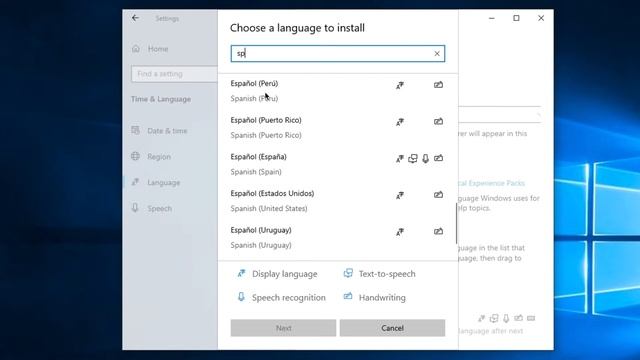Click the Speech recognition legend label
Image resolution: width=640 pixels, height=360 pixels.
tap(289, 298)
